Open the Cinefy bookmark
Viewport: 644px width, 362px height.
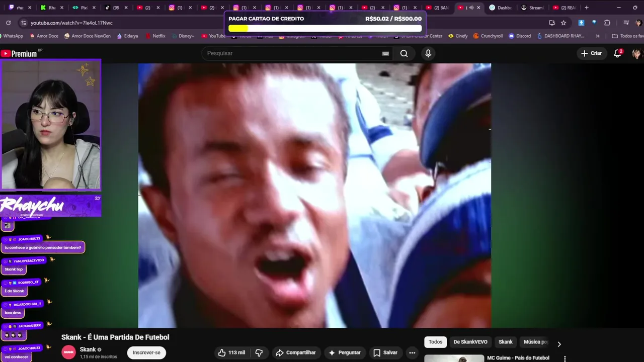(x=458, y=36)
